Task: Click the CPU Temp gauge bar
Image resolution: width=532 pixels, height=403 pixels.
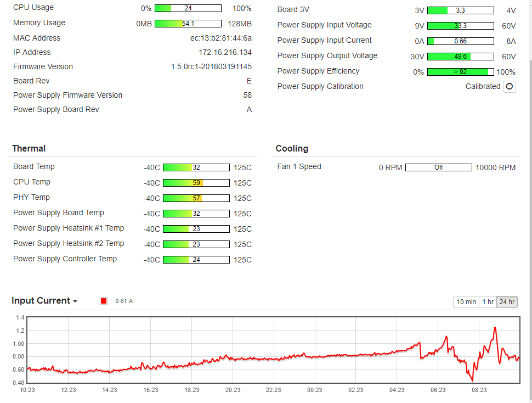Action: pyautogui.click(x=196, y=183)
